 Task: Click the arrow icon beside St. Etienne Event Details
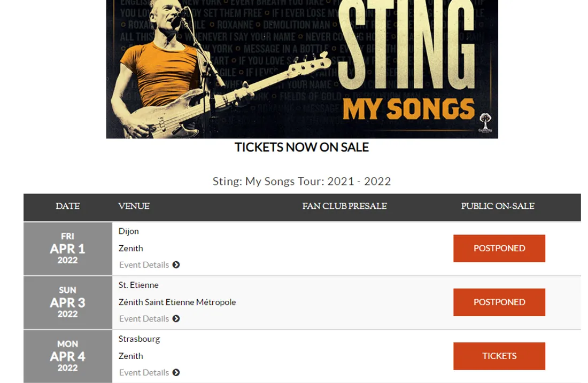[x=176, y=319]
